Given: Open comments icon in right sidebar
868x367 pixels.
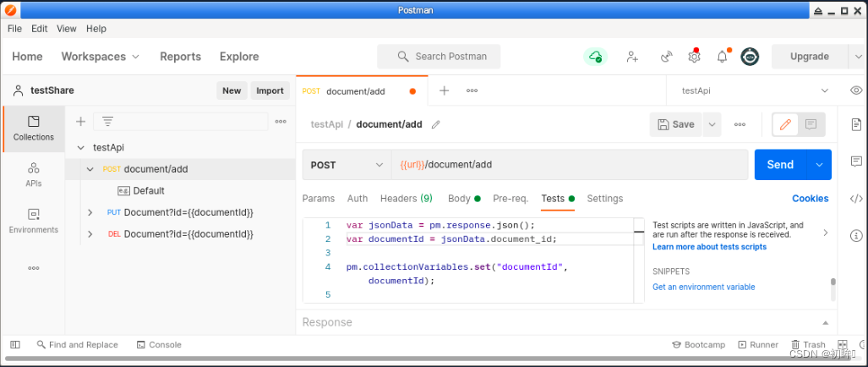Looking at the screenshot, I should coord(856,162).
